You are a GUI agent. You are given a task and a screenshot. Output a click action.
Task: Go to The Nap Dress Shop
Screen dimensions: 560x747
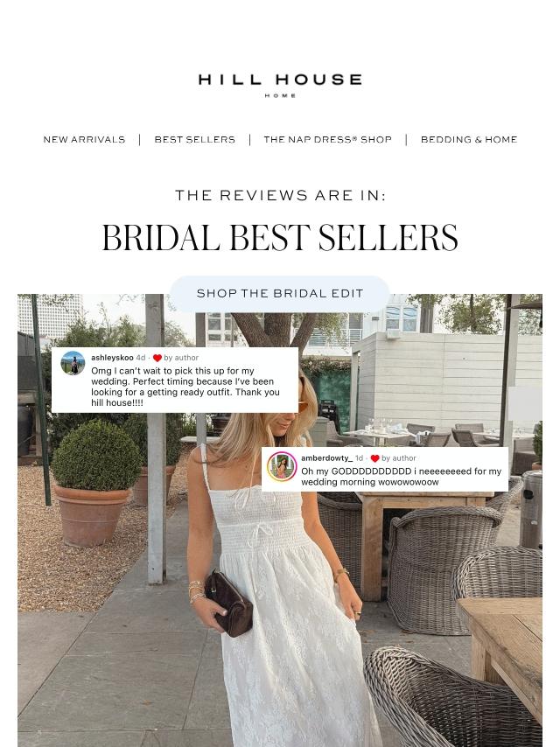(x=327, y=140)
